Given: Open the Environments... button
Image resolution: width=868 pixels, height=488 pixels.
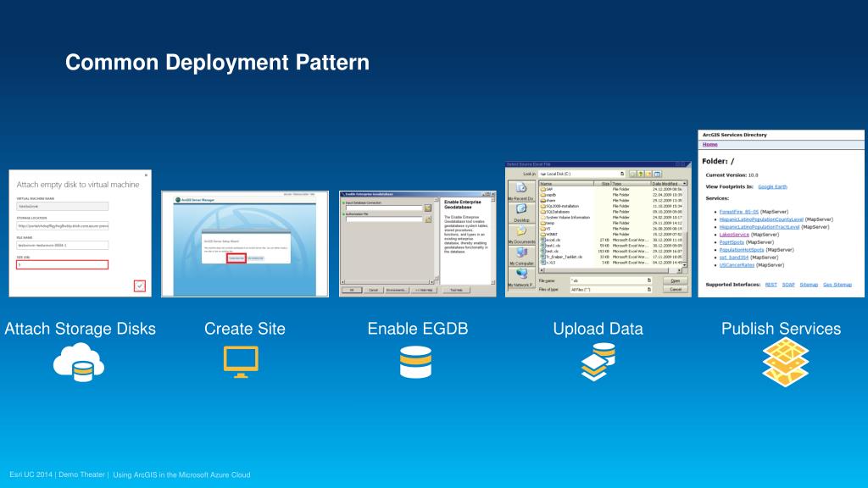Looking at the screenshot, I should pos(397,290).
